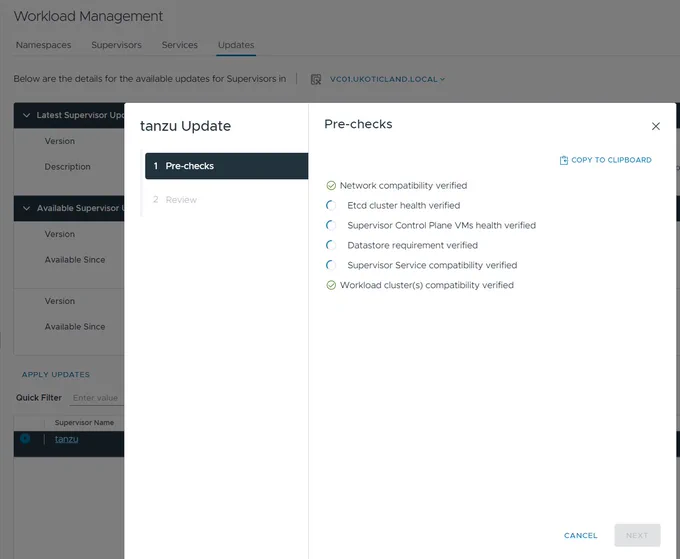Click the 'Workload Management' heading
The height and width of the screenshot is (559, 680).
[x=88, y=16]
